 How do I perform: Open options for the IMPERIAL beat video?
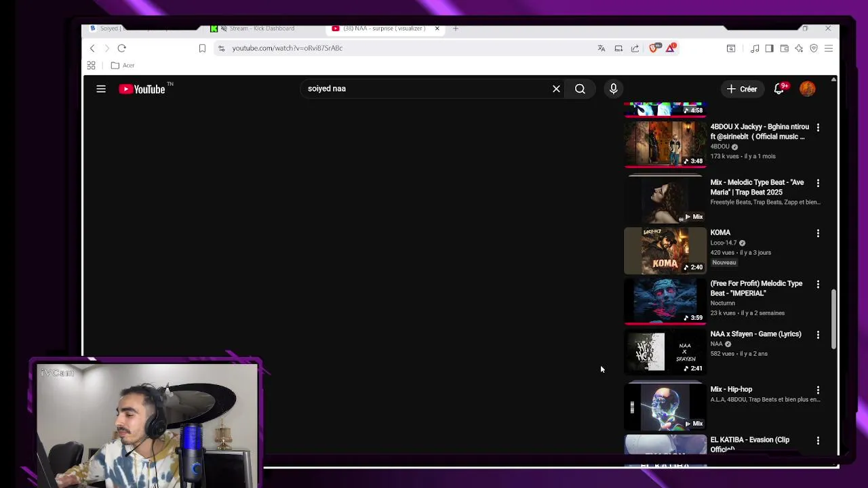818,284
